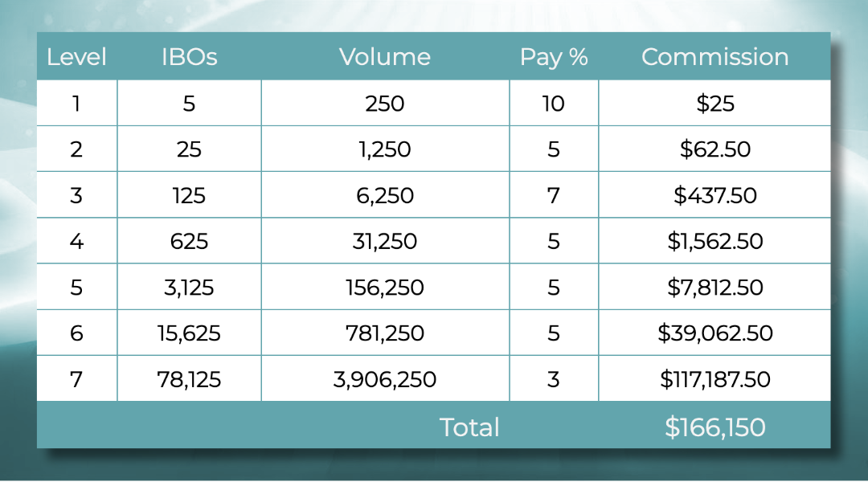Select the IBOs column header
The height and width of the screenshot is (482, 868).
pyautogui.click(x=189, y=57)
